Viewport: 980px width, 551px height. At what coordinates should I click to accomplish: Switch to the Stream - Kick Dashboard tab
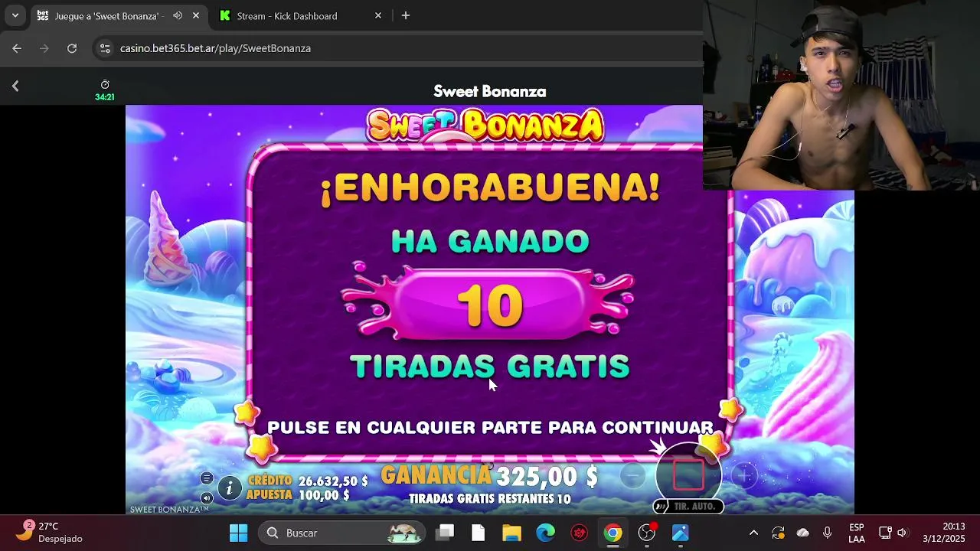[287, 15]
